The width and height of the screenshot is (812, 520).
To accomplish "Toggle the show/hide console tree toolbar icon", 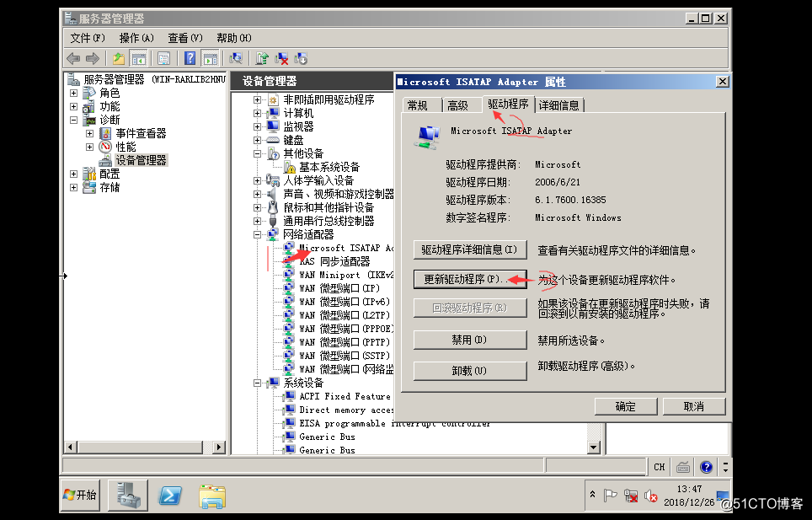I will (138, 58).
